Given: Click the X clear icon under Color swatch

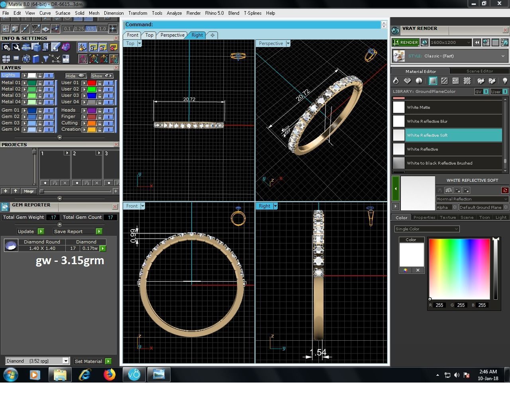Looking at the screenshot, I should point(418,270).
